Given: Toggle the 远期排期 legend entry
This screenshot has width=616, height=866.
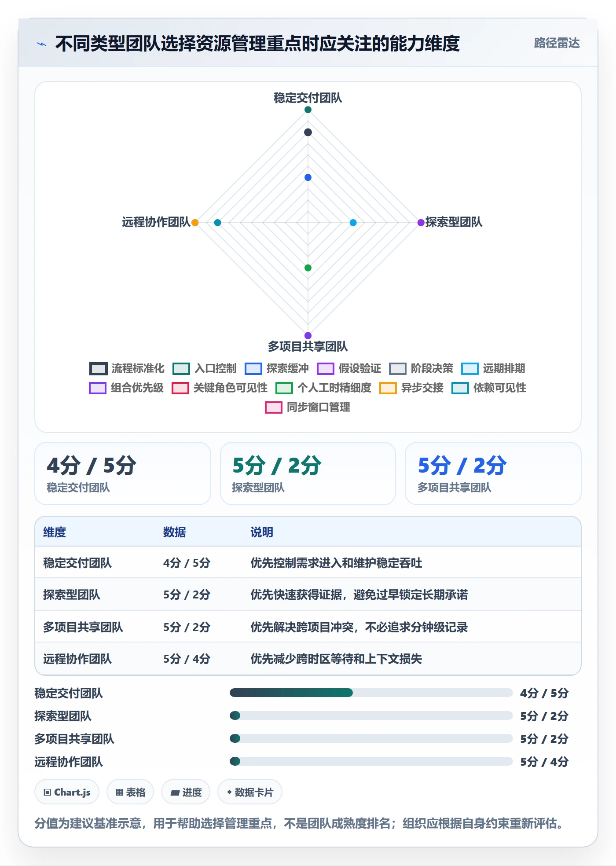Looking at the screenshot, I should click(x=493, y=368).
